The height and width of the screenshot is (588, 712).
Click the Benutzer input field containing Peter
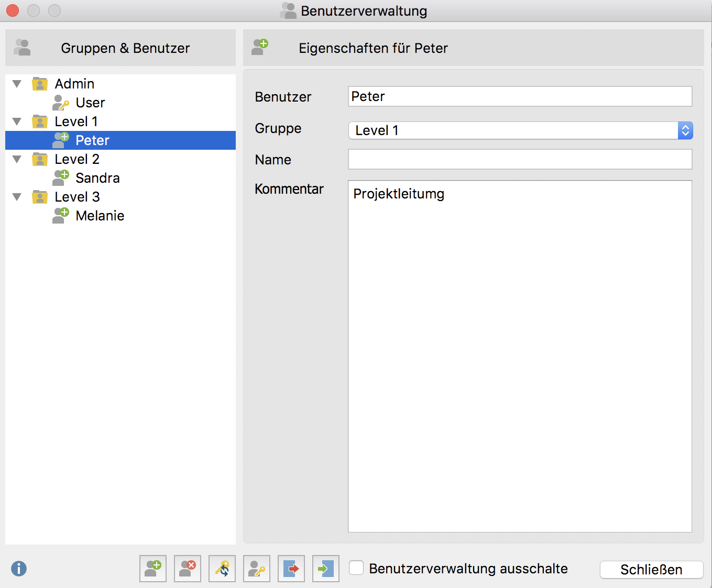coord(520,96)
